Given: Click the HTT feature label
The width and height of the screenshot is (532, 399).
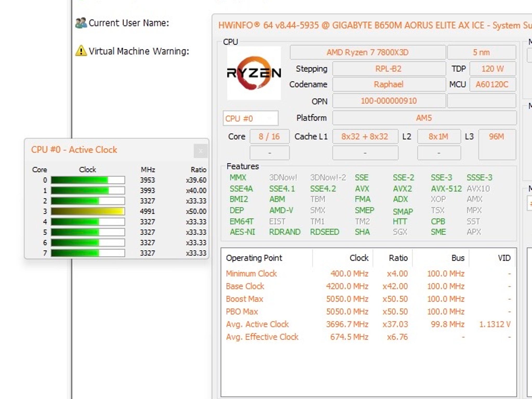Looking at the screenshot, I should click(400, 222).
